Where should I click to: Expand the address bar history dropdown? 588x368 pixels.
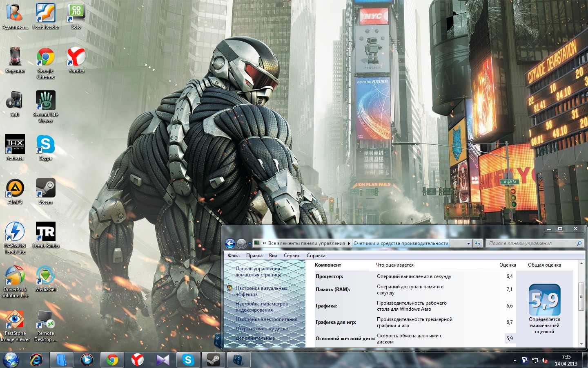(468, 244)
